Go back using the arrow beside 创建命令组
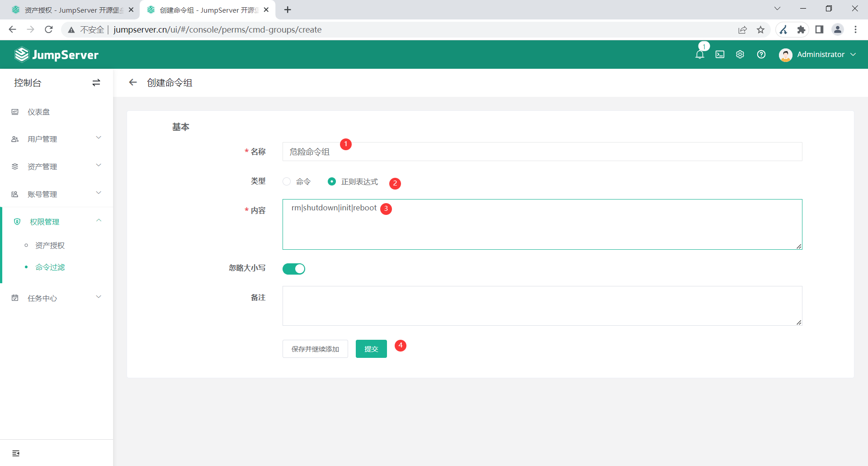Image resolution: width=868 pixels, height=466 pixels. (x=133, y=82)
